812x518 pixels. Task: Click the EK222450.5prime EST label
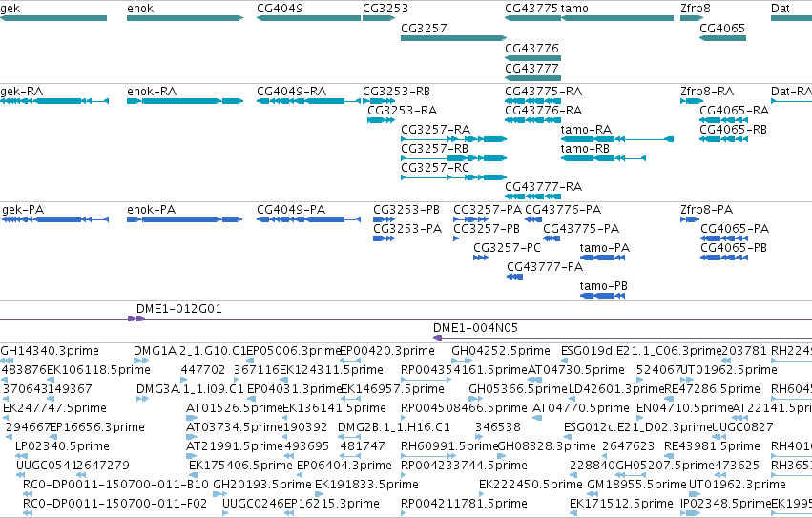click(531, 485)
